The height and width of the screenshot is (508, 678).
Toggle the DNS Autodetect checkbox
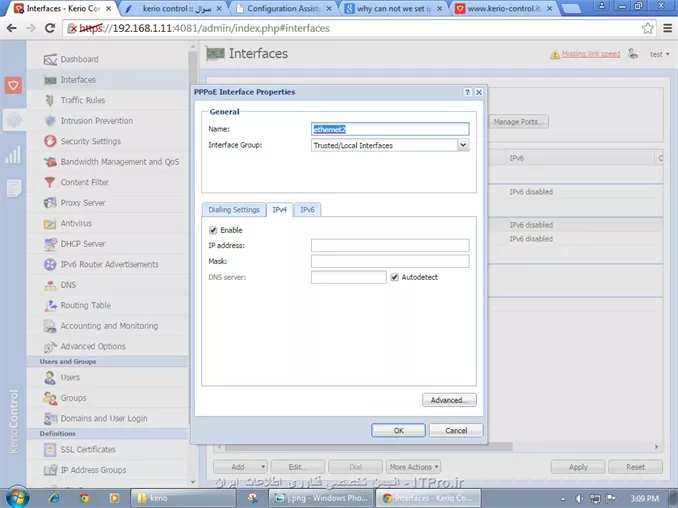tap(394, 277)
